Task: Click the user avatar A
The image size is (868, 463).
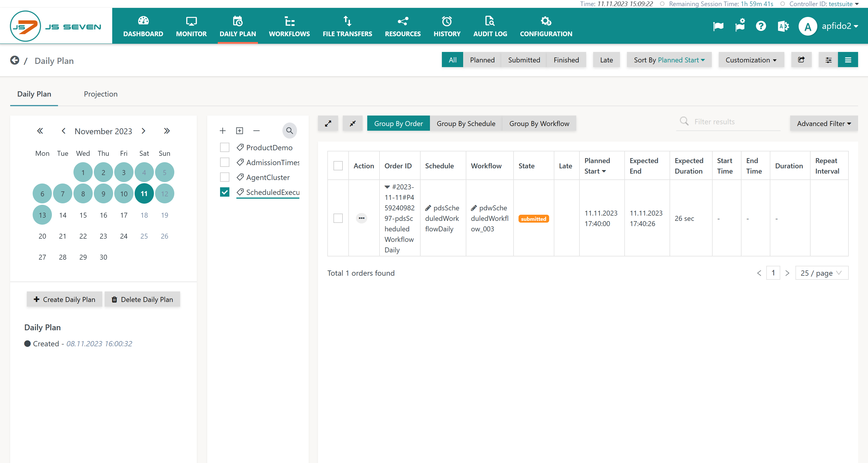Action: click(808, 26)
